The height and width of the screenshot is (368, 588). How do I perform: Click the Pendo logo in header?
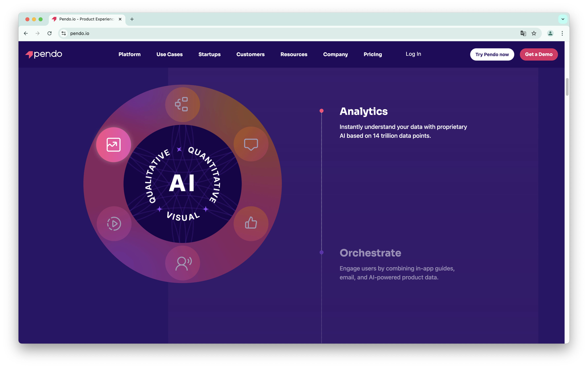pyautogui.click(x=44, y=54)
